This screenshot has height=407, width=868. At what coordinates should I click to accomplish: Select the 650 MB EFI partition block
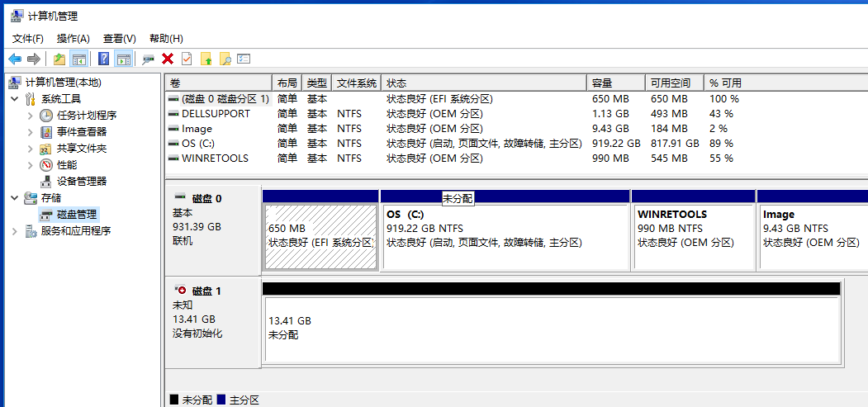(321, 237)
